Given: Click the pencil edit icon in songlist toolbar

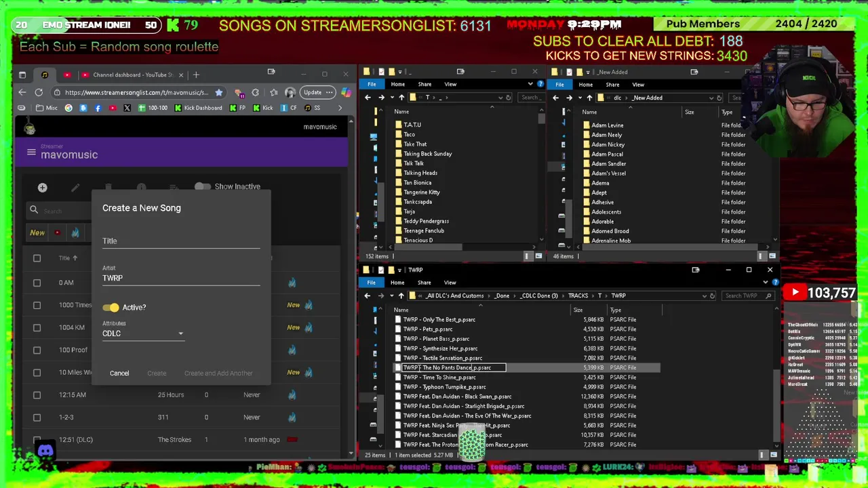Looking at the screenshot, I should pos(75,188).
